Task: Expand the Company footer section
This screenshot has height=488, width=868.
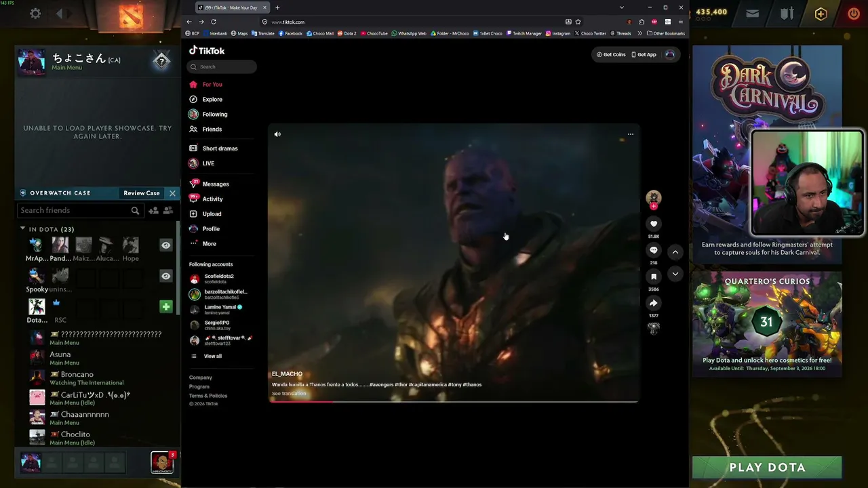Action: 201,378
